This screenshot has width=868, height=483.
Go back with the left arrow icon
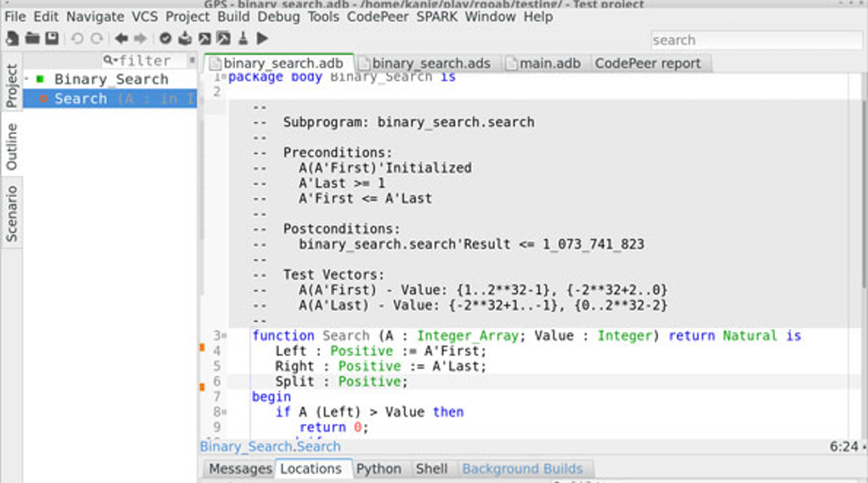[x=121, y=38]
